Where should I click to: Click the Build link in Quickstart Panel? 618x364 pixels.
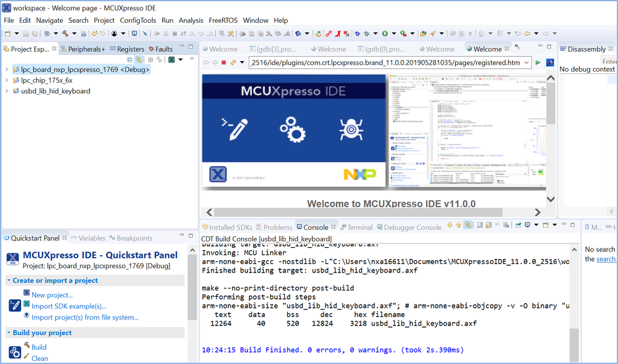click(x=38, y=347)
